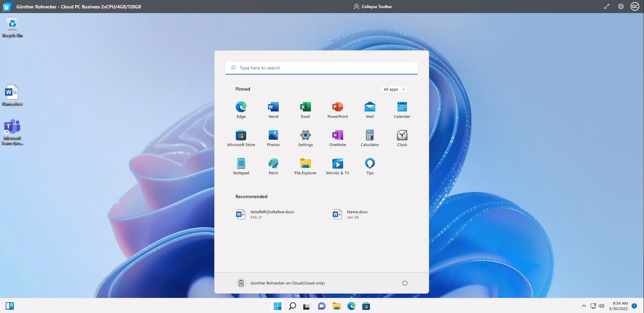Screen dimensions: 644x313
Task: Click the power button in Start menu
Action: pos(405,283)
